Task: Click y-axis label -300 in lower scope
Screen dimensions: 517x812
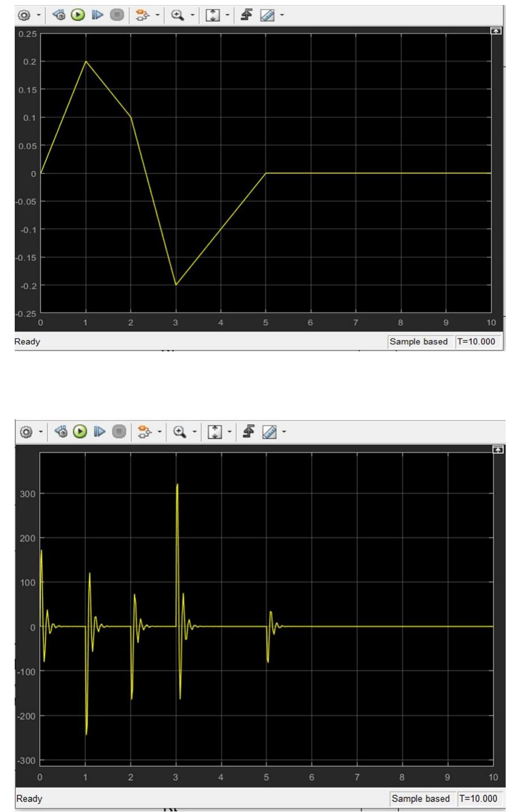Action: point(27,760)
